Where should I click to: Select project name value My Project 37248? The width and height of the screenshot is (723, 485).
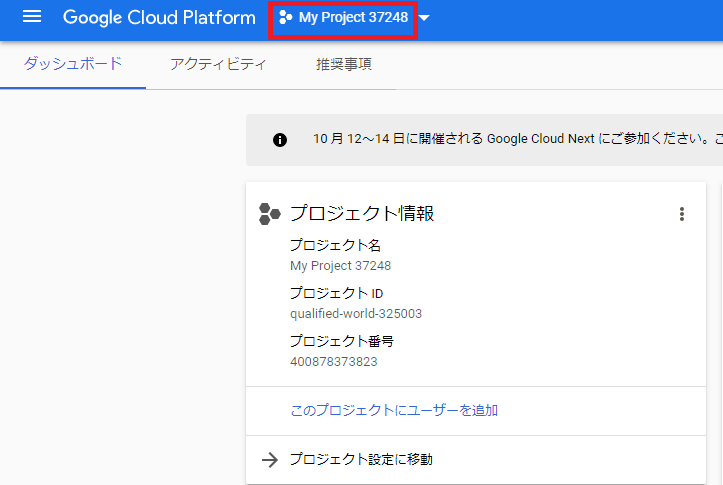(340, 266)
